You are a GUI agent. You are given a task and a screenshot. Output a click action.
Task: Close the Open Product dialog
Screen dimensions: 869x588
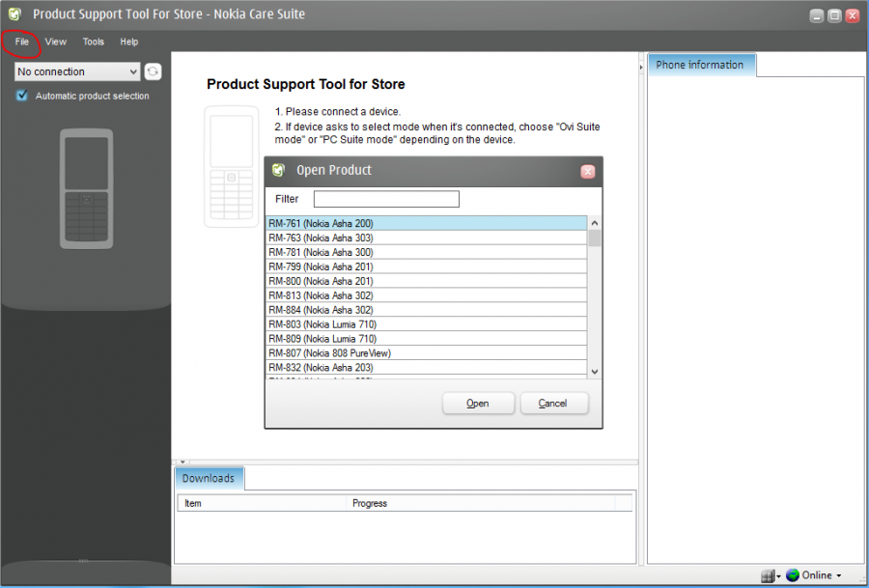(588, 171)
